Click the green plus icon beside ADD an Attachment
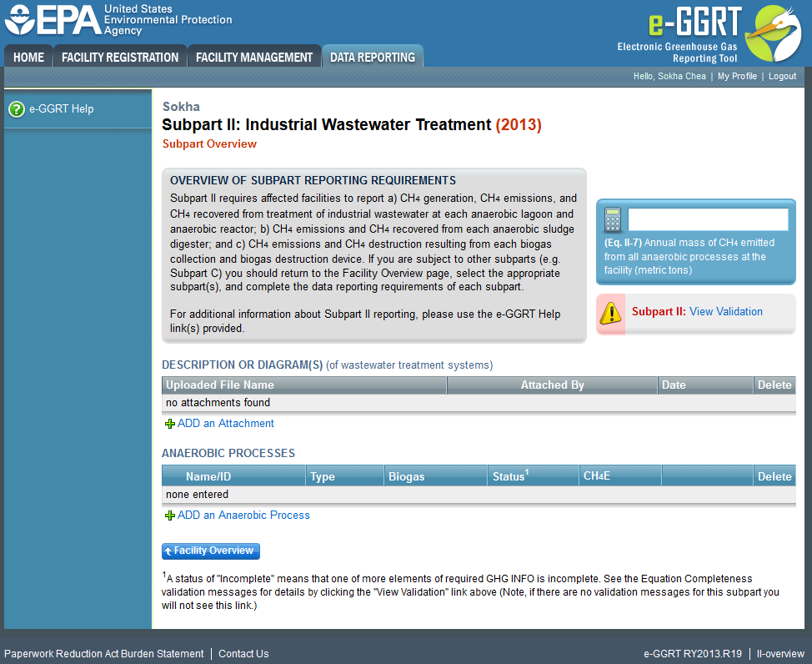This screenshot has width=812, height=664. pos(169,424)
